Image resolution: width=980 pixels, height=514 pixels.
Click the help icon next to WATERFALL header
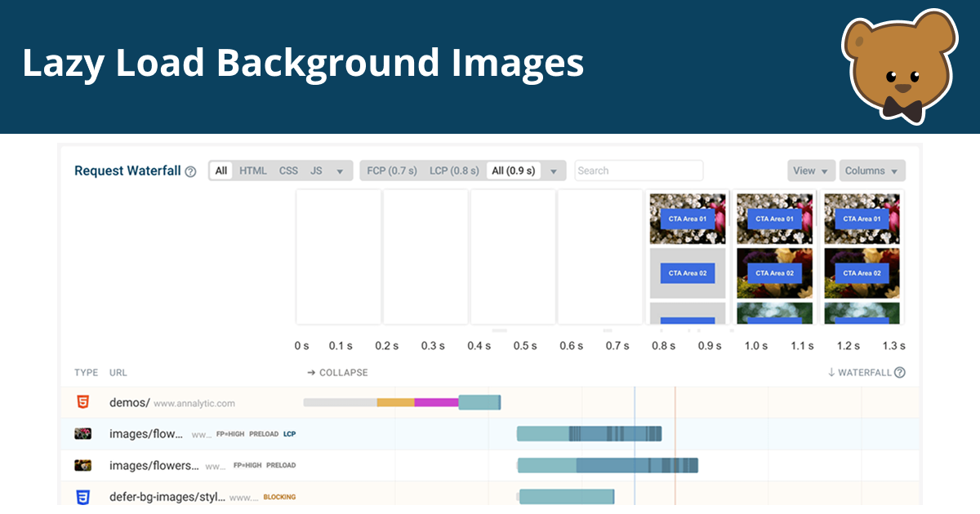click(899, 372)
